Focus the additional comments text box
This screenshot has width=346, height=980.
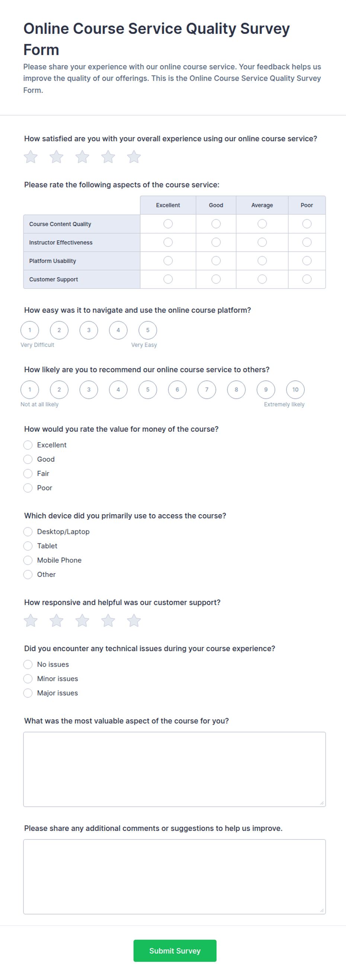tap(174, 877)
